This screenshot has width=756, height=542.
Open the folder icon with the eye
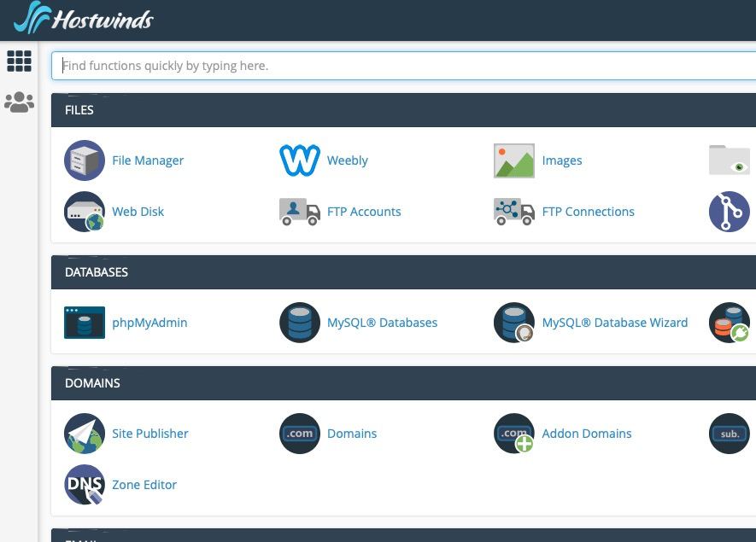[x=729, y=160]
